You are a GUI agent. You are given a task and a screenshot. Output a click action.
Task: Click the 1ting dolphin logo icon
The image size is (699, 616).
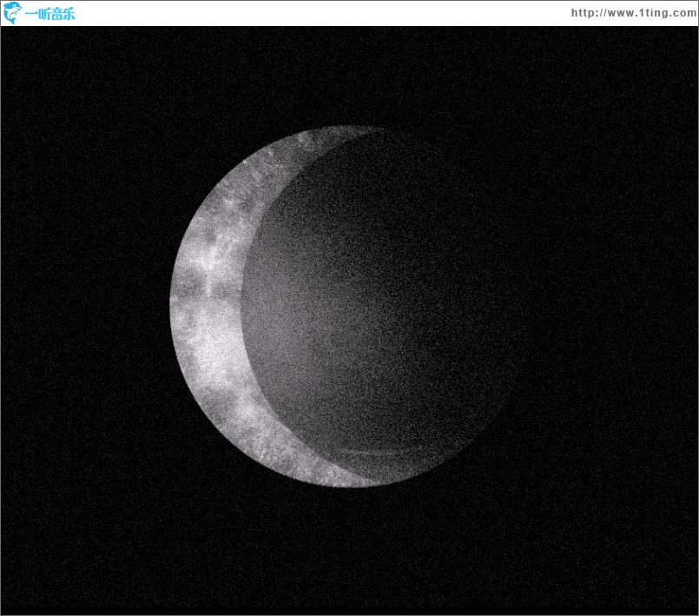pos(12,13)
